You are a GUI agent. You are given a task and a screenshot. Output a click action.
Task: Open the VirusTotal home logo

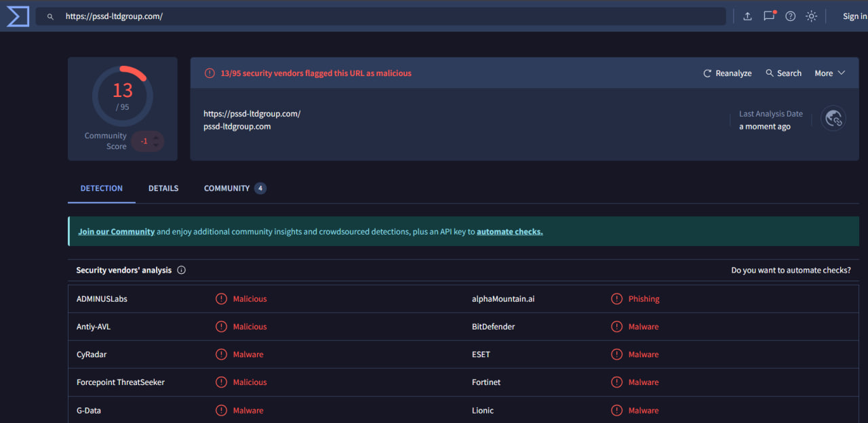click(x=16, y=16)
